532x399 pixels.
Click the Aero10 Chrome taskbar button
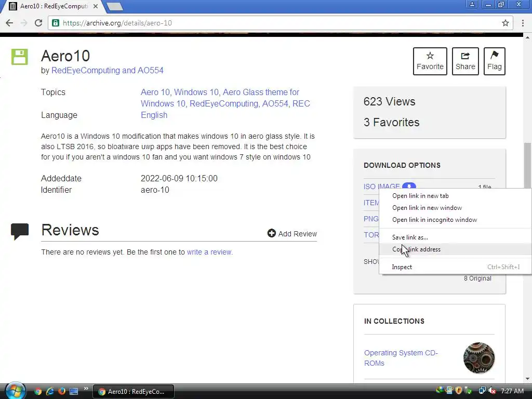coord(134,391)
